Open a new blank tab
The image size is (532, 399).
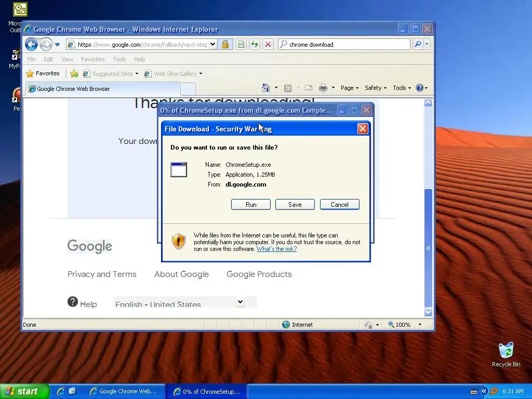(x=188, y=89)
